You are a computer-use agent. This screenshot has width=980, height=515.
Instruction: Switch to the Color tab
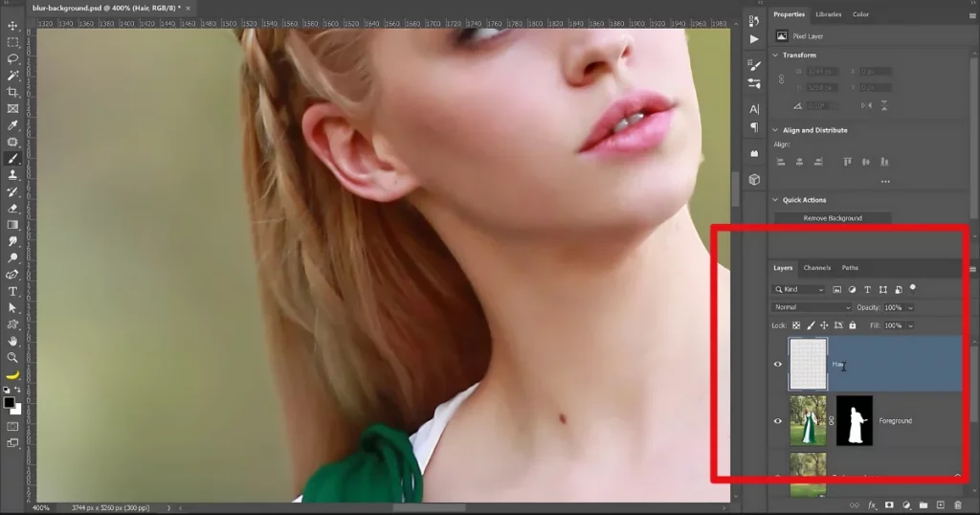pos(860,14)
